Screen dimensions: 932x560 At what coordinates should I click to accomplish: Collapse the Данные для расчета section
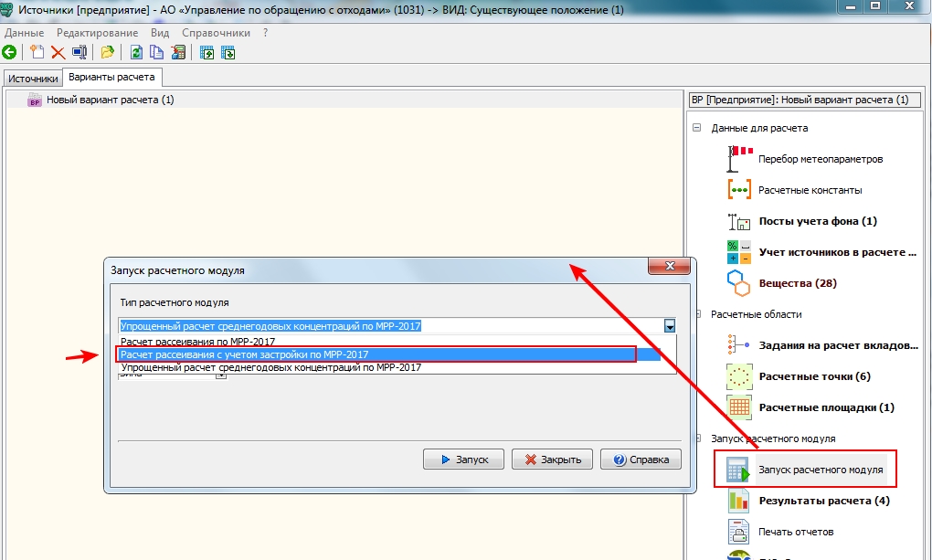point(697,128)
